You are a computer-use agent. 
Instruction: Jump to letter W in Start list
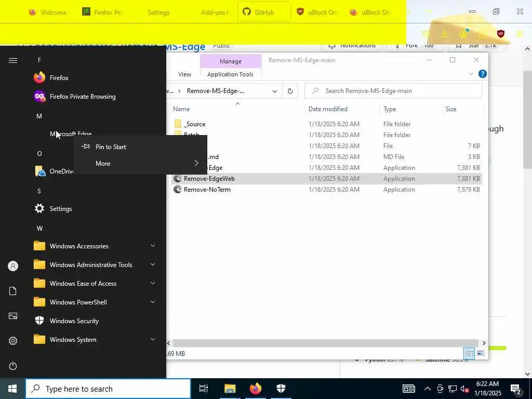[39, 229]
